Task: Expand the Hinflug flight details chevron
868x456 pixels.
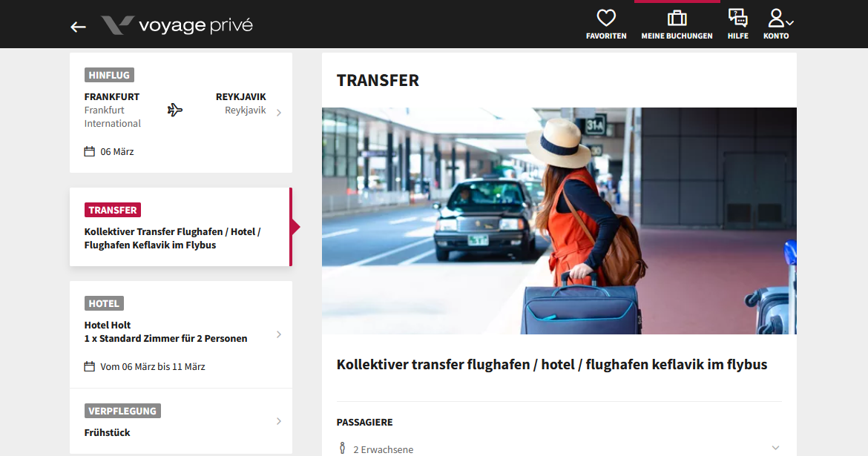Action: 278,113
